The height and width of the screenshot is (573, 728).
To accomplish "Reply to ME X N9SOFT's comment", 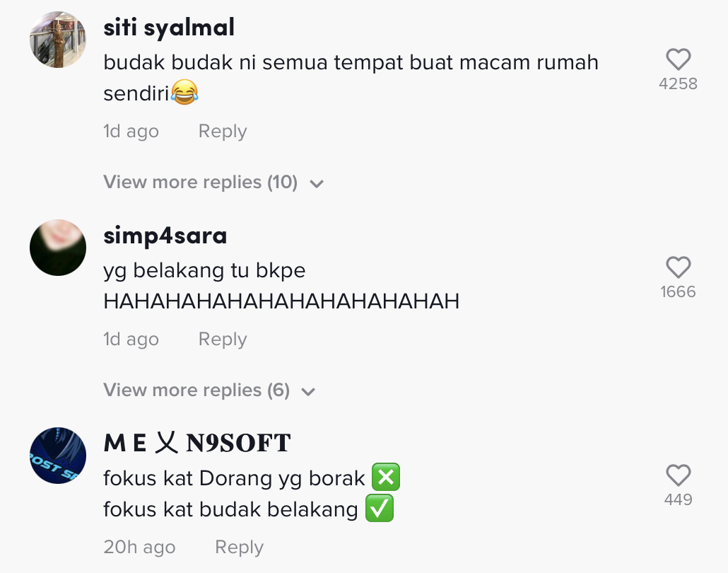I will pyautogui.click(x=239, y=548).
